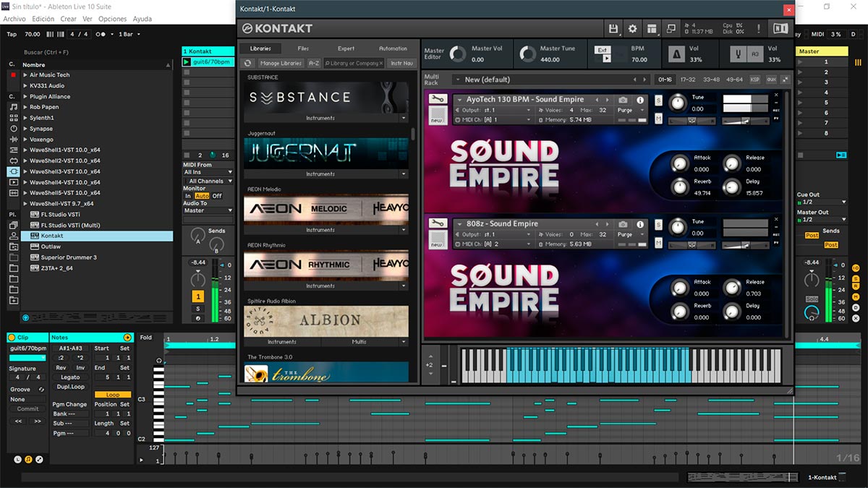The image size is (868, 488).
Task: Solo the Kontakt track with S button
Action: point(197,309)
